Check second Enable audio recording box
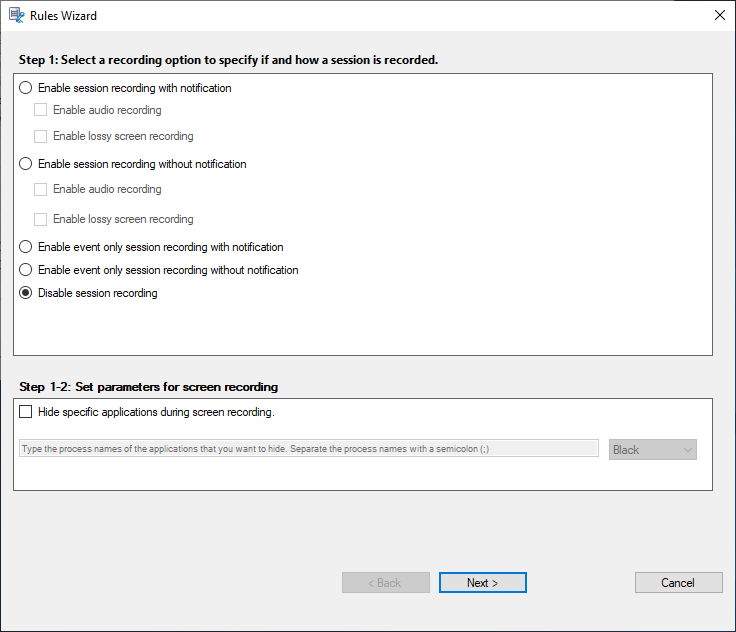 pyautogui.click(x=41, y=189)
